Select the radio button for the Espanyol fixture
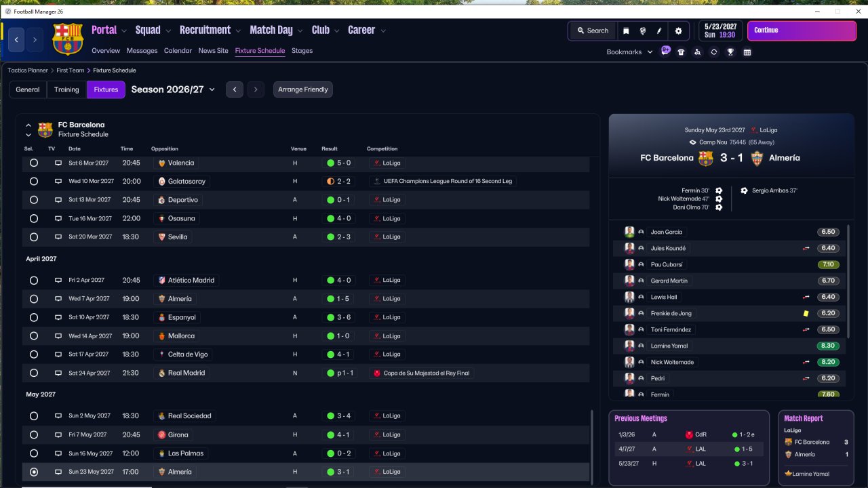The image size is (868, 488). (x=34, y=317)
